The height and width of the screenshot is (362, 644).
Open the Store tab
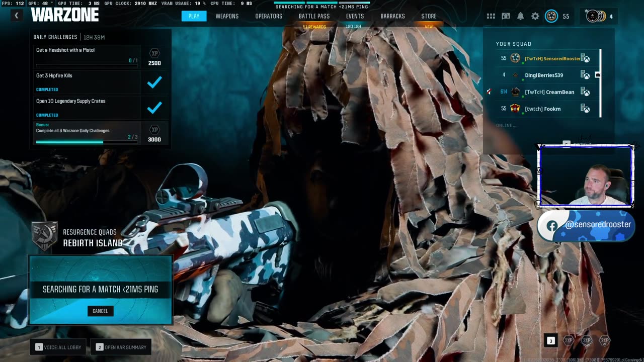point(429,16)
